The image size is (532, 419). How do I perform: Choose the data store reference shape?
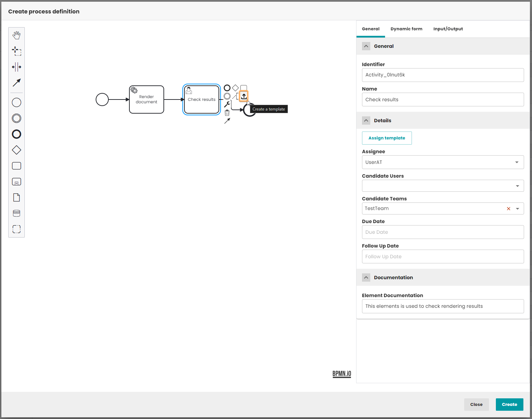tap(17, 213)
